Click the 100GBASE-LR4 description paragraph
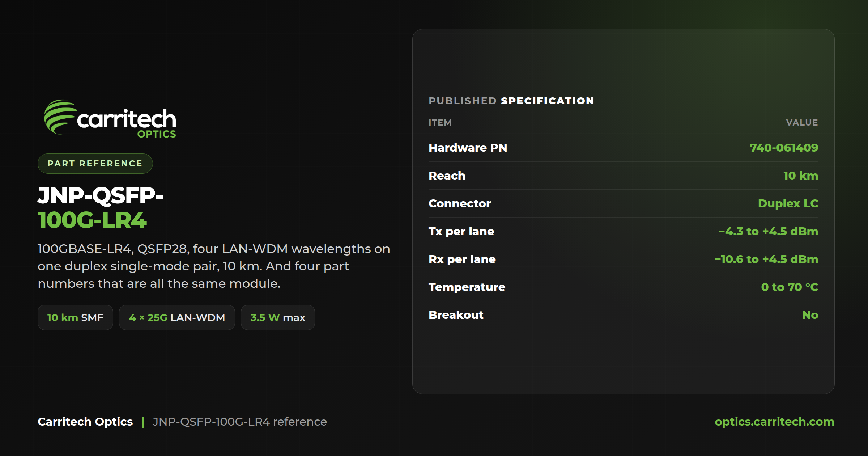The width and height of the screenshot is (868, 456). (x=214, y=266)
